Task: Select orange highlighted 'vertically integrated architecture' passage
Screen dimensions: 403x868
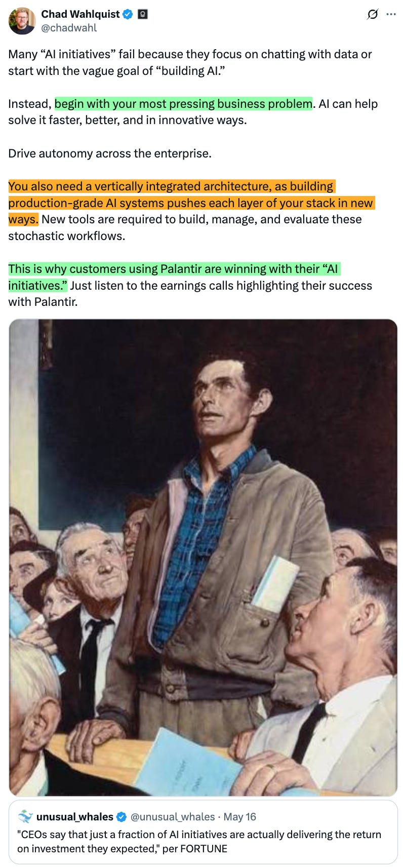Action: 191,203
